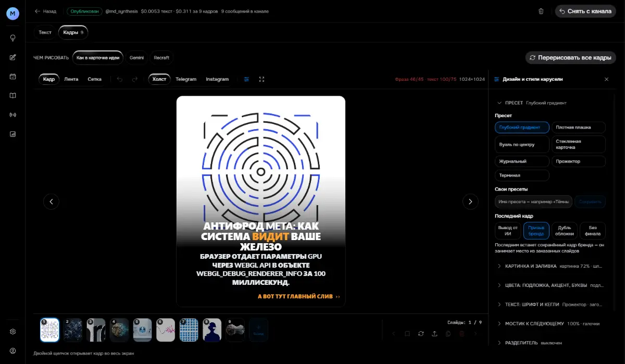Select the Прожектор preset

point(578,161)
